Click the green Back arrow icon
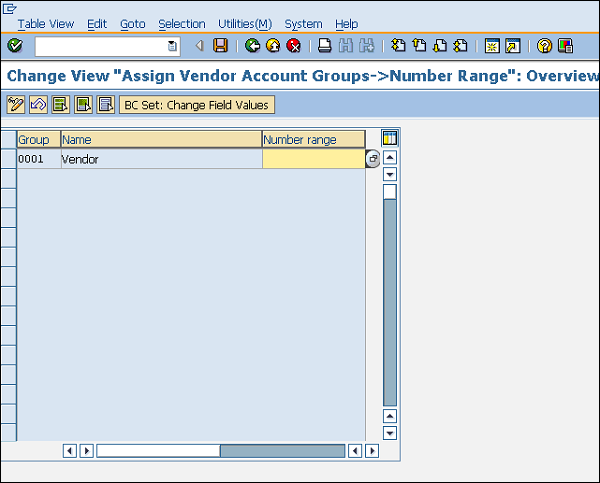This screenshot has height=483, width=600. coord(252,46)
